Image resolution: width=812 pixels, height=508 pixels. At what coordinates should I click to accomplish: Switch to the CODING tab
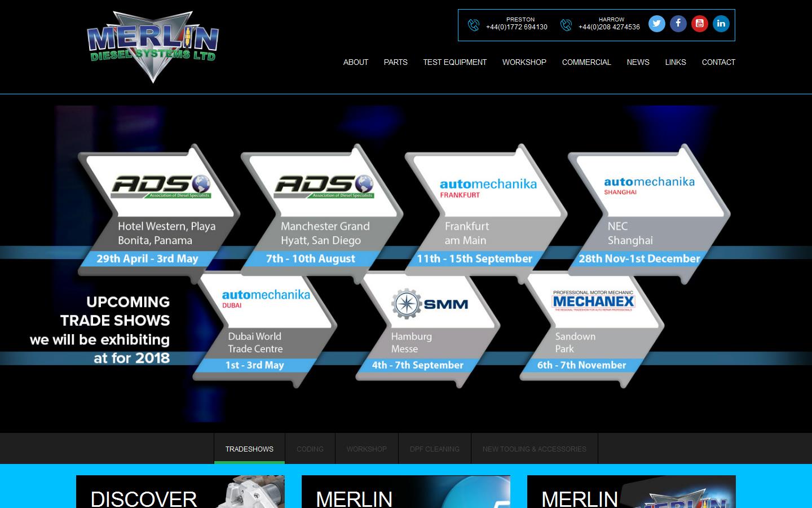310,449
